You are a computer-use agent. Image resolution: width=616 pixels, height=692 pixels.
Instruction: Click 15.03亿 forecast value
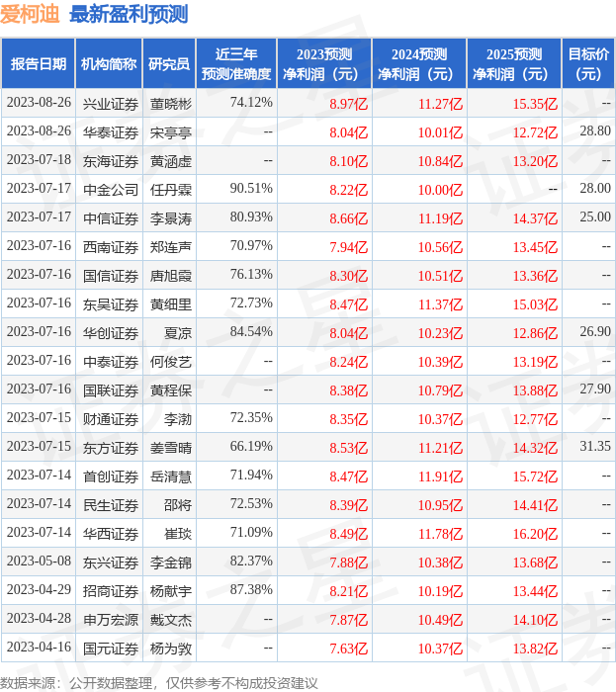click(x=535, y=304)
